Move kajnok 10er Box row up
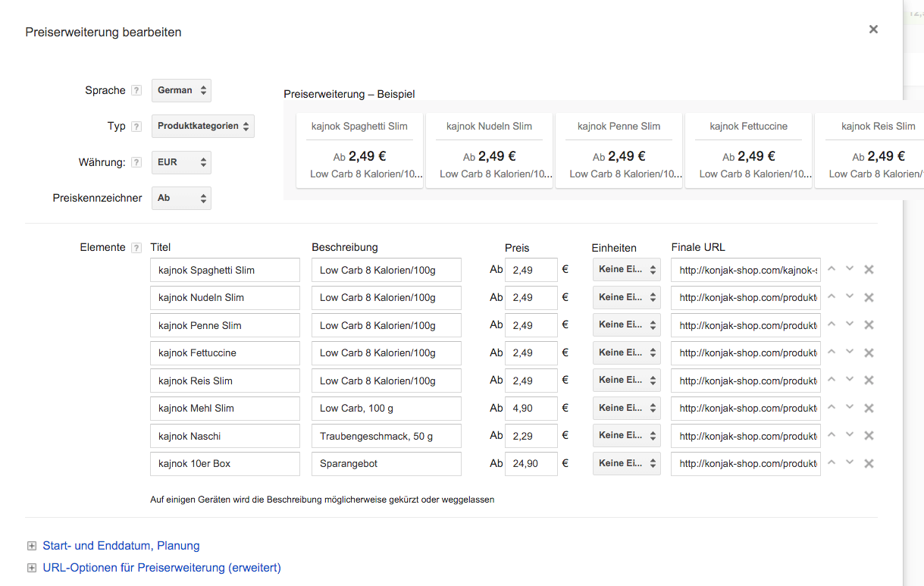924x586 pixels. pos(832,462)
